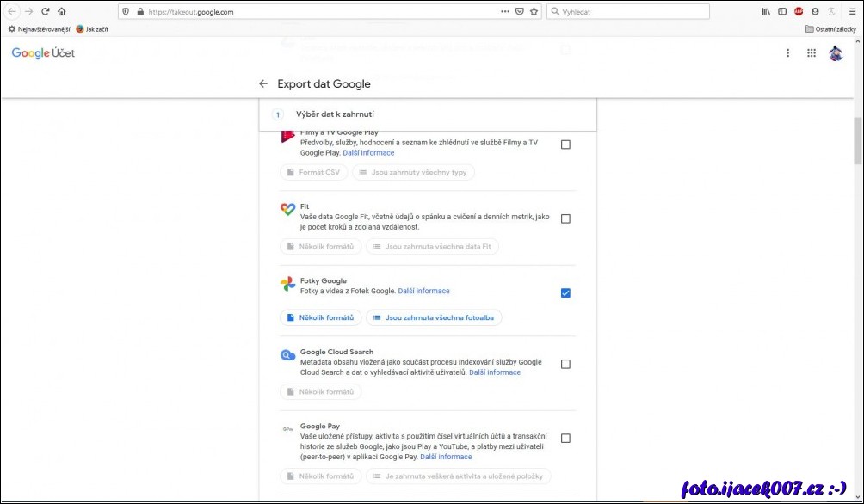The height and width of the screenshot is (504, 864).
Task: Open Další informace link for Fotky Google
Action: (x=423, y=291)
